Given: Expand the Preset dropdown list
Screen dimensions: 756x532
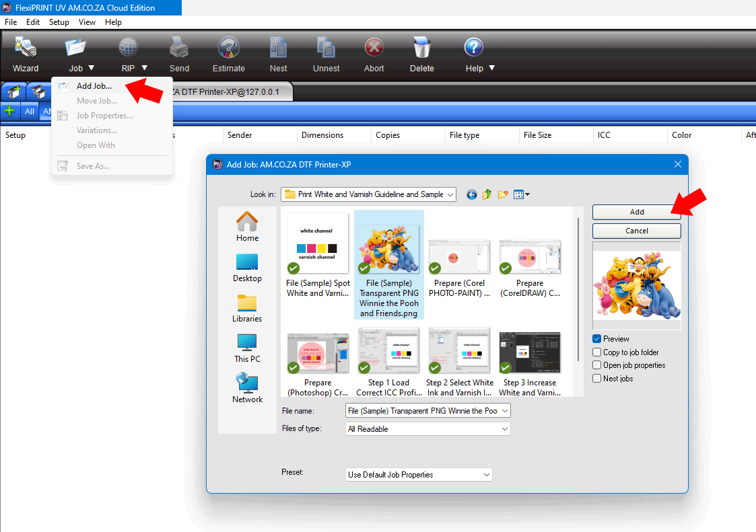Looking at the screenshot, I should coord(419,475).
